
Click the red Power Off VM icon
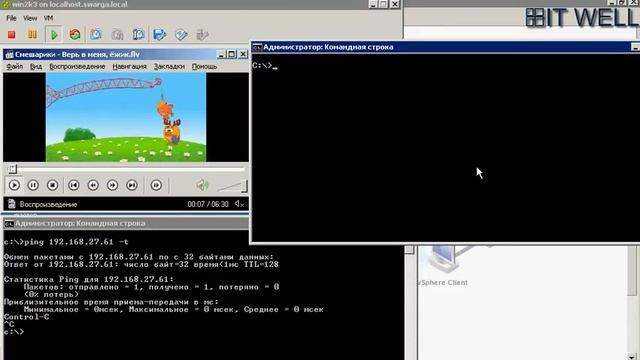click(11, 35)
